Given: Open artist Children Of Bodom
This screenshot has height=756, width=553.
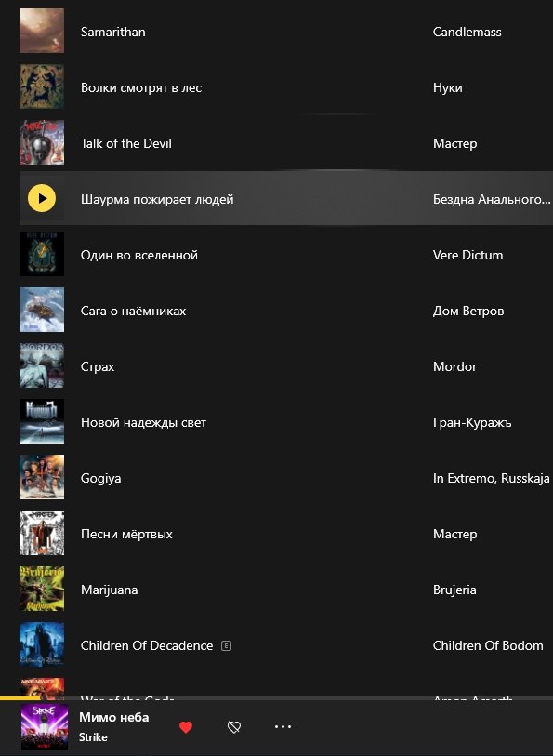Looking at the screenshot, I should tap(488, 645).
